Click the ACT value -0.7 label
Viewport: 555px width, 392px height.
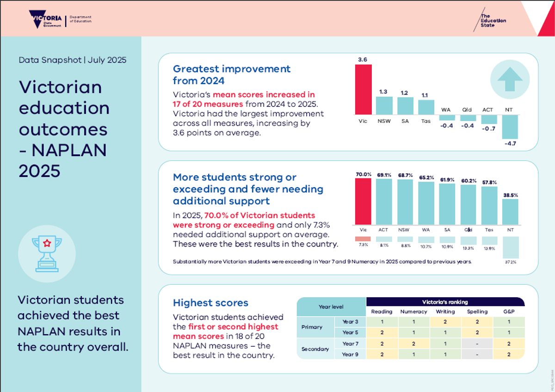[x=490, y=128]
